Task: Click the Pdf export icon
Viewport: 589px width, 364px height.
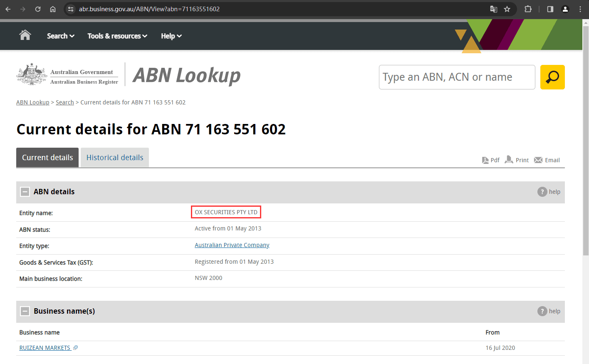Action: point(485,160)
